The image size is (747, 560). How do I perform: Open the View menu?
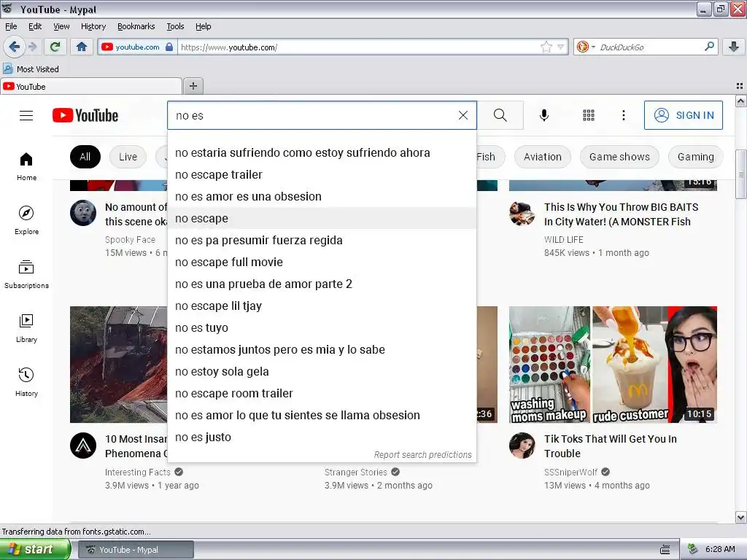pyautogui.click(x=61, y=26)
